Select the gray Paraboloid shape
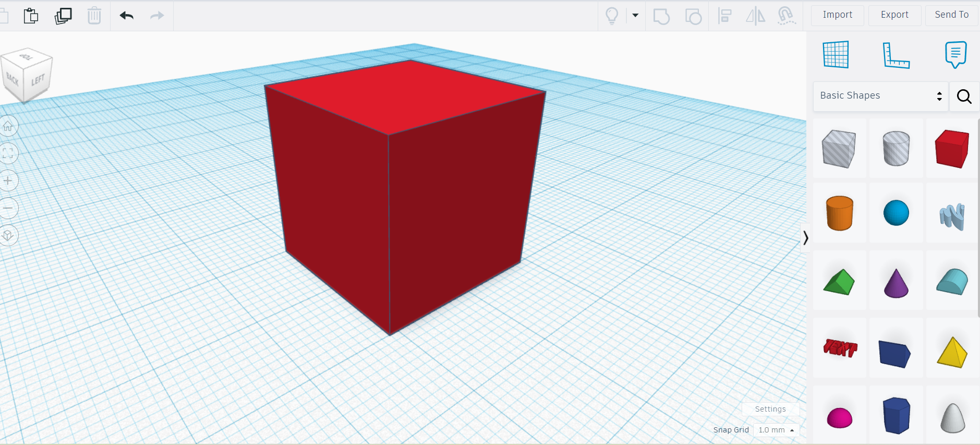The height and width of the screenshot is (445, 980). pos(952,417)
